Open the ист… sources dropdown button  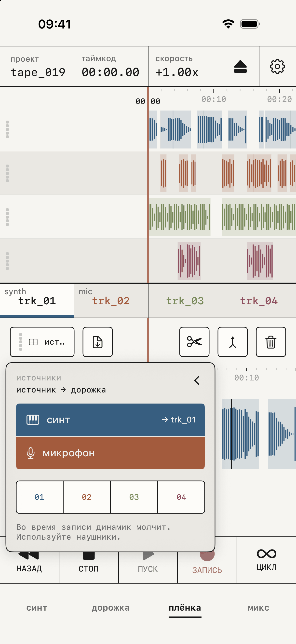42,342
